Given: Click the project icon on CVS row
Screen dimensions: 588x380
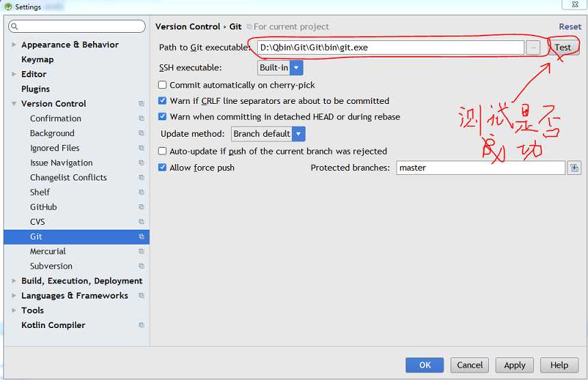Looking at the screenshot, I should coord(142,222).
